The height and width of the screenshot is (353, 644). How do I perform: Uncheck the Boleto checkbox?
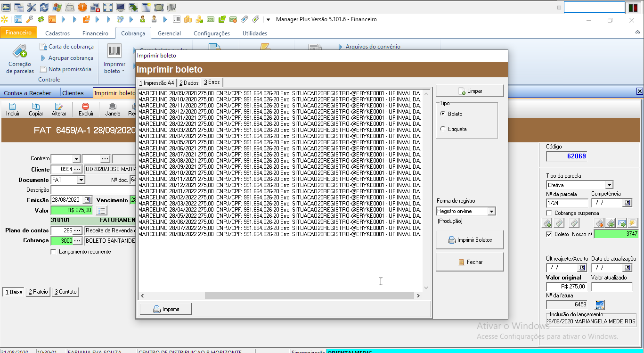[x=549, y=234]
